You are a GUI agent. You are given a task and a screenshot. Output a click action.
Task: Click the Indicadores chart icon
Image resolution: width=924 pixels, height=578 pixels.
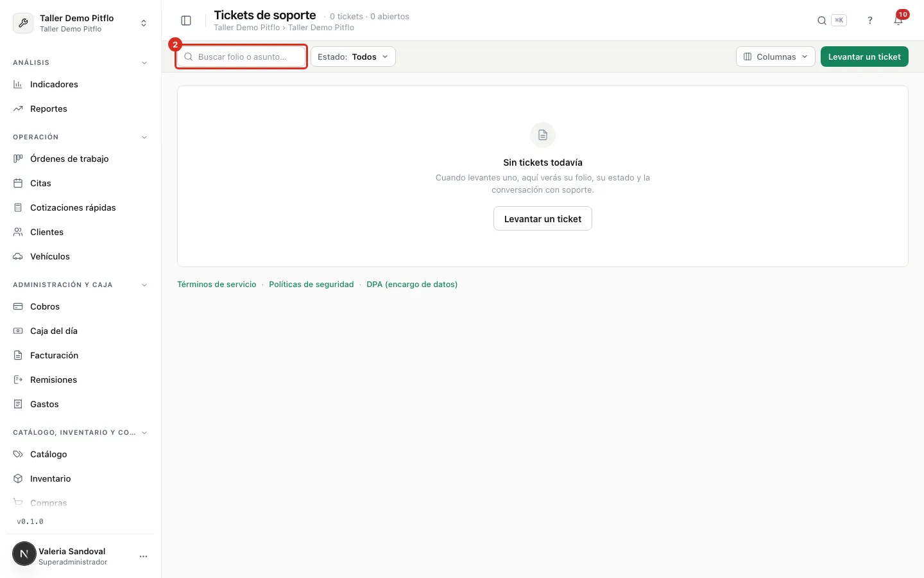18,84
